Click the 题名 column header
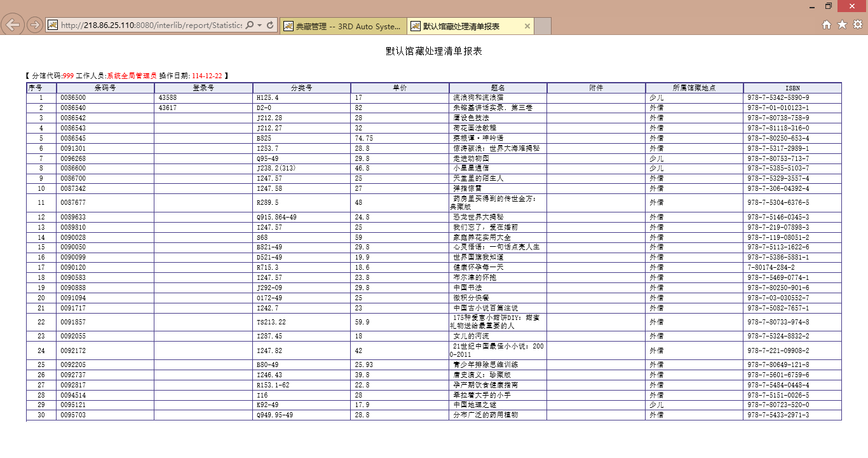 (x=498, y=88)
